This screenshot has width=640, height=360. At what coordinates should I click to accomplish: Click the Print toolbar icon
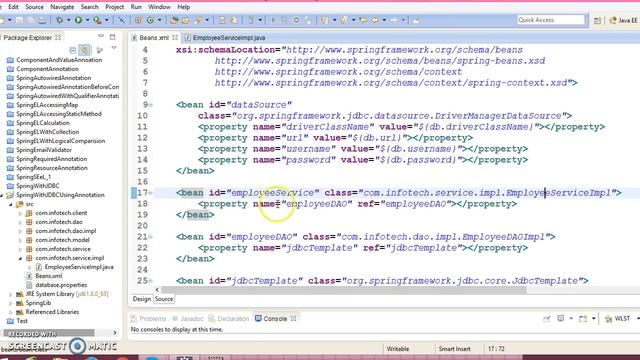click(x=42, y=20)
